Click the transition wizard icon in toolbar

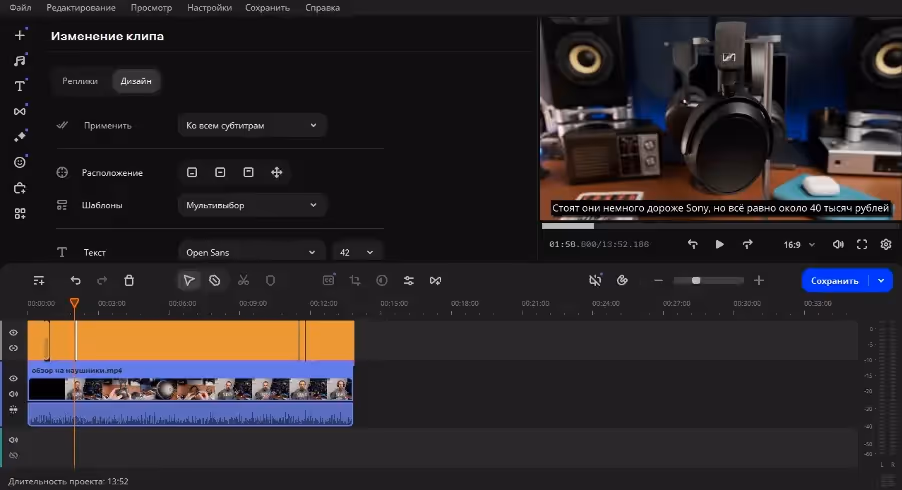[x=435, y=281]
